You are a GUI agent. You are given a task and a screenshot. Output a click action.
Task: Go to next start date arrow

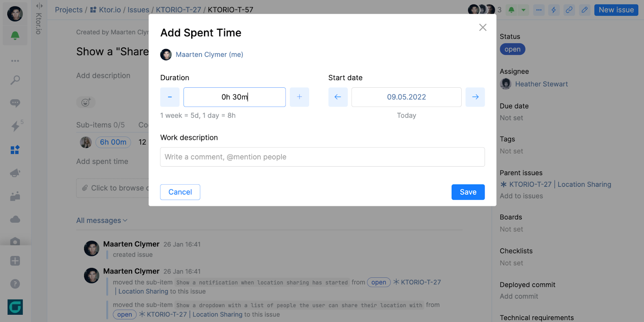[475, 97]
